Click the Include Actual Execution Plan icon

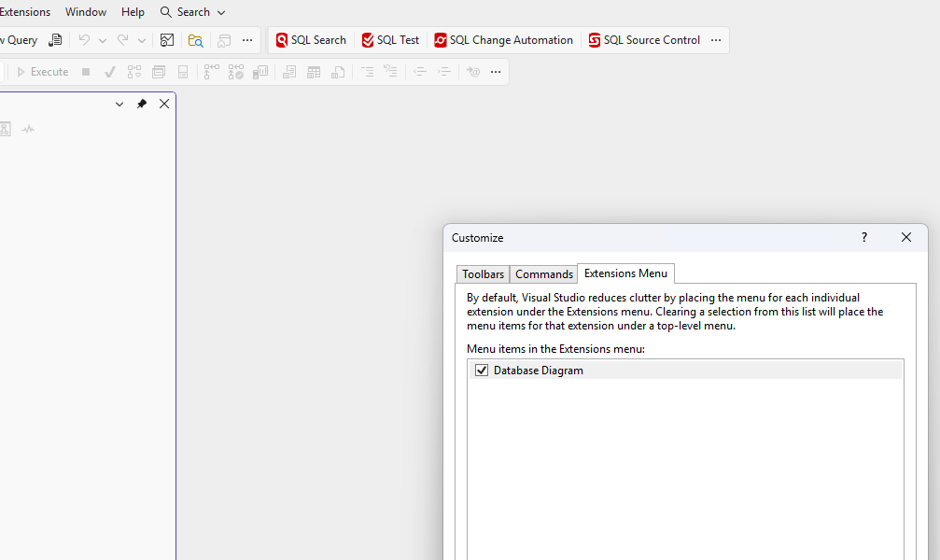click(212, 72)
